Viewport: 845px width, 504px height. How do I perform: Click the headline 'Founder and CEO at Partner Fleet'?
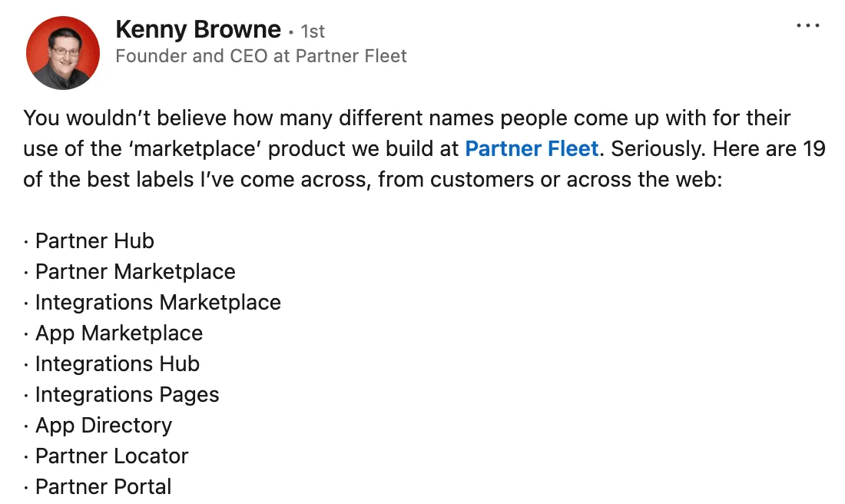click(x=261, y=56)
